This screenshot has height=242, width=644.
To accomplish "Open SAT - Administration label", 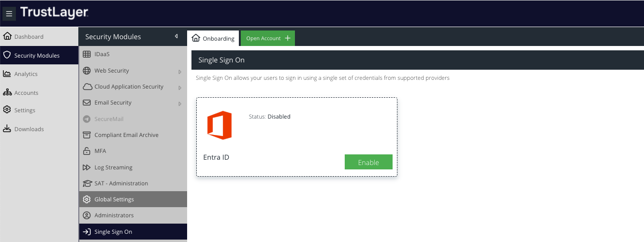I will [x=121, y=183].
